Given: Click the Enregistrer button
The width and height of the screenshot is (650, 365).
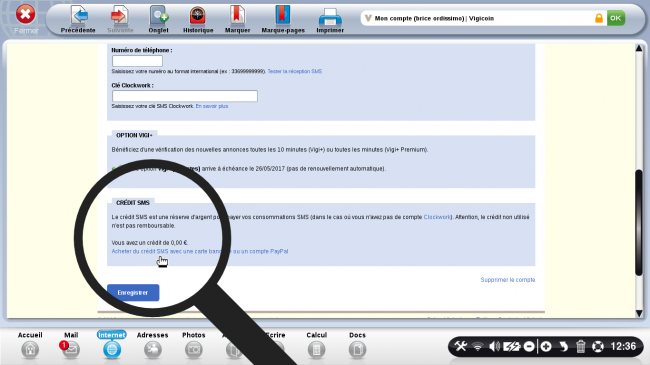Looking at the screenshot, I should coord(133,292).
